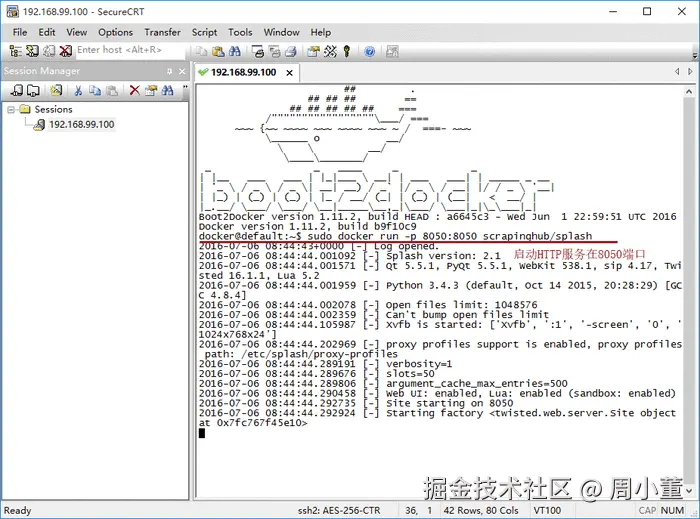Open Session Options from the main toolbar
The height and width of the screenshot is (519, 700).
[313, 52]
